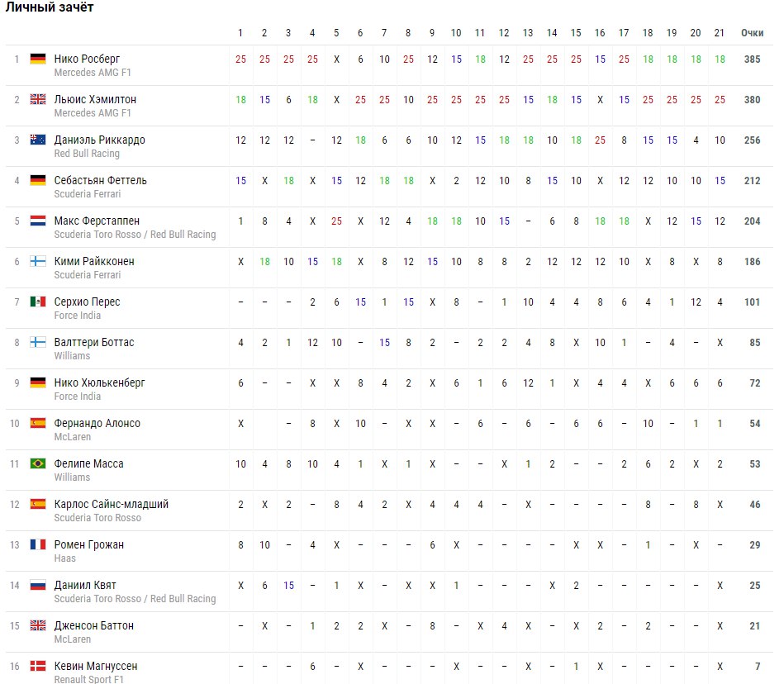The image size is (784, 684).
Task: Select race column header 21
Action: [720, 33]
